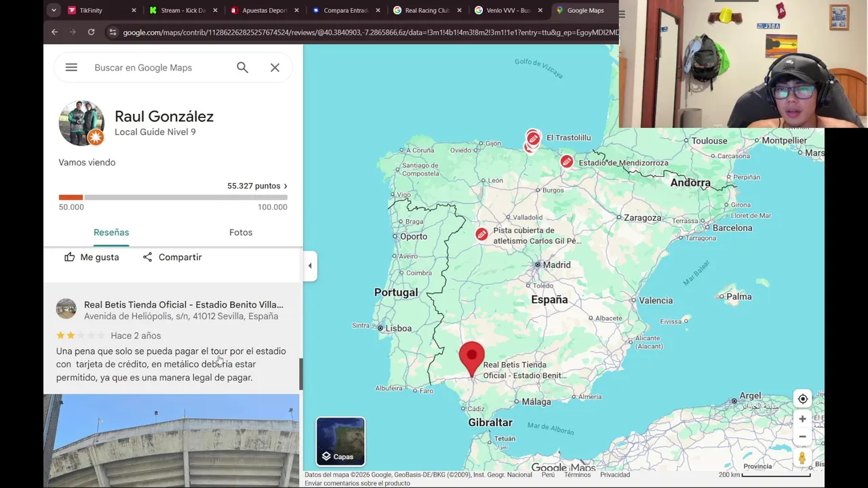Image resolution: width=868 pixels, height=488 pixels.
Task: Reload the page
Action: (91, 32)
